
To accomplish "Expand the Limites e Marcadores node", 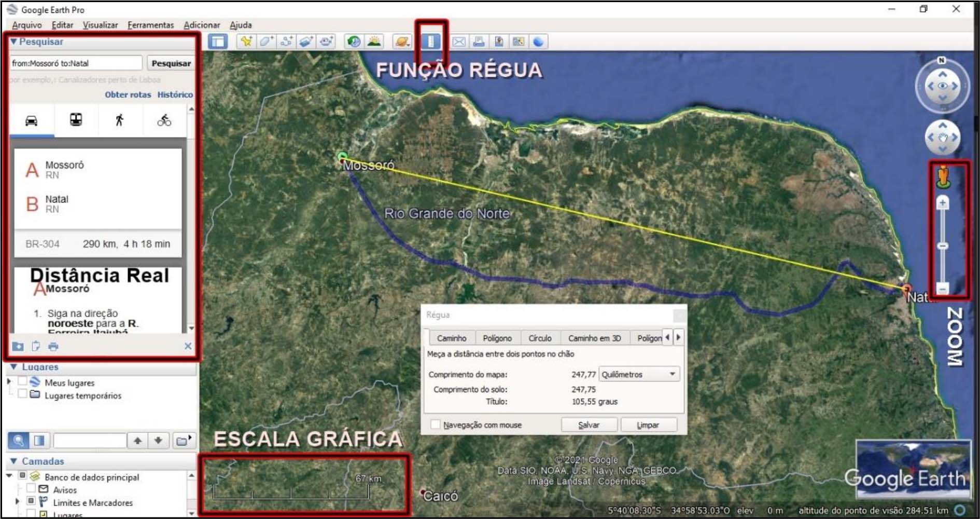I will 18,501.
